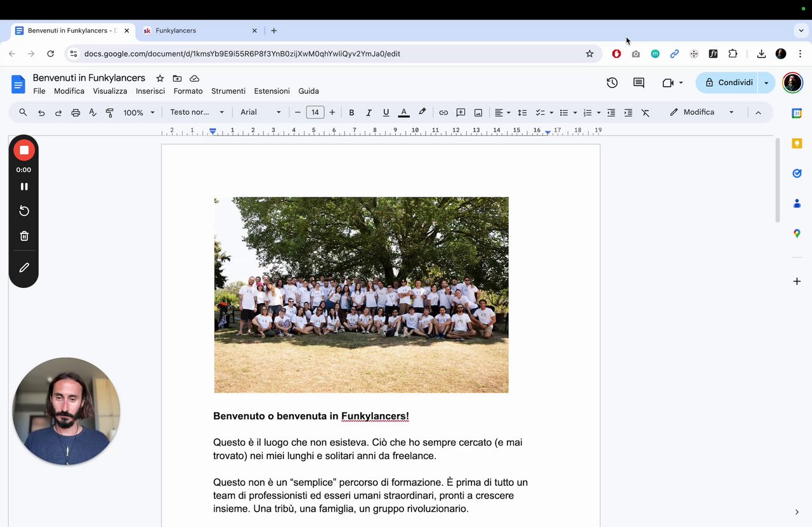
Task: Open the bulleted list options arrow
Action: tap(575, 112)
